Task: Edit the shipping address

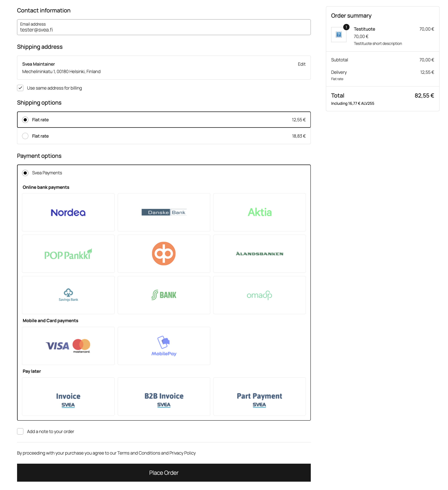Action: pos(302,64)
